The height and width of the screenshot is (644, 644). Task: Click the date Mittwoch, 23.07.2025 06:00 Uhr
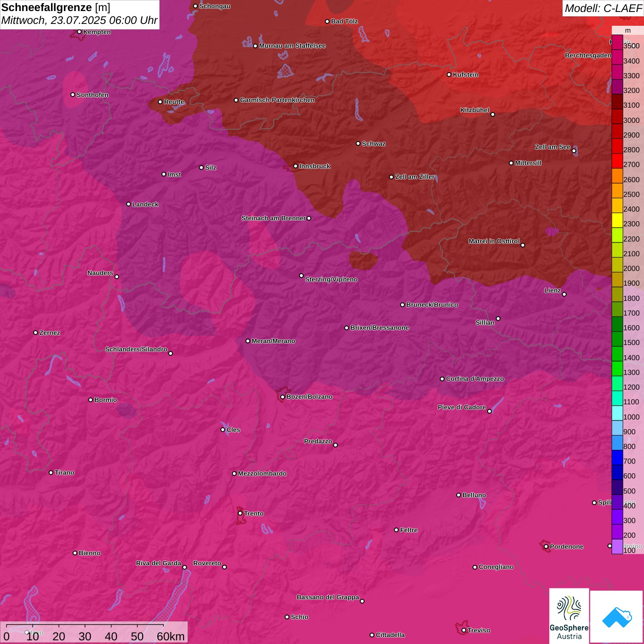pyautogui.click(x=80, y=21)
